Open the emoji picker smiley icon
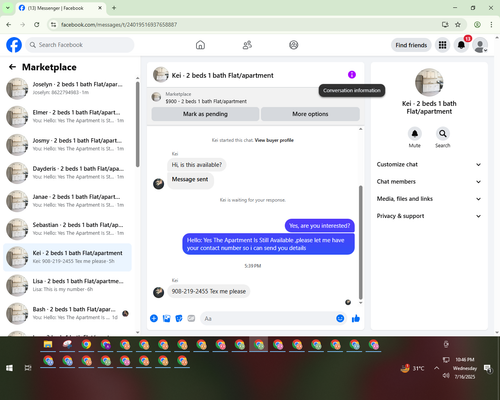The height and width of the screenshot is (400, 500). pos(340,318)
